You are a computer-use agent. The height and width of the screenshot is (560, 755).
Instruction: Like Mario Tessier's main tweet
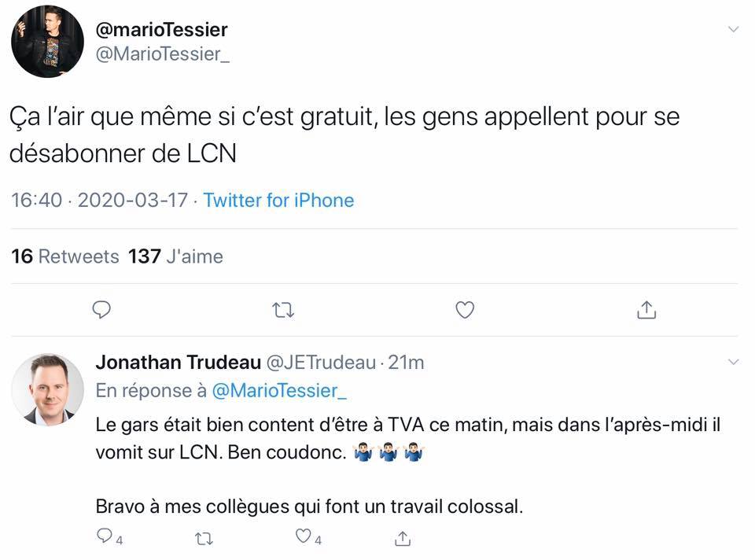pos(465,310)
